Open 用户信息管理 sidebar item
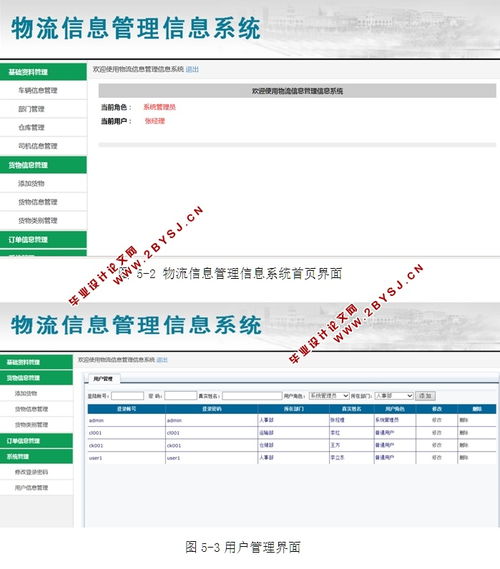This screenshot has height=569, width=500. click(31, 488)
